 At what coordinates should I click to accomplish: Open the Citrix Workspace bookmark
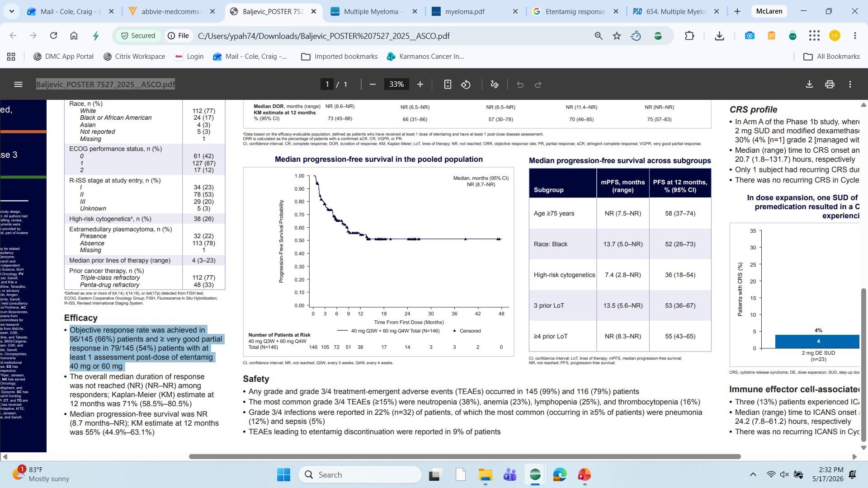[134, 56]
